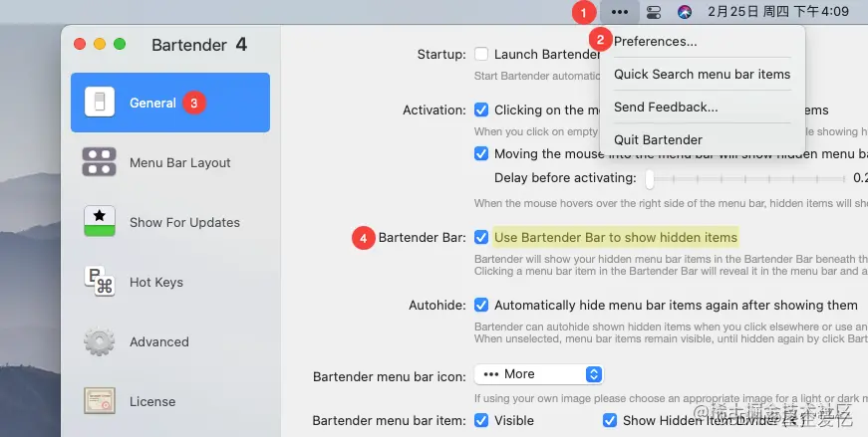
Task: Enable Launch Bartender at startup checkbox
Action: coord(481,54)
